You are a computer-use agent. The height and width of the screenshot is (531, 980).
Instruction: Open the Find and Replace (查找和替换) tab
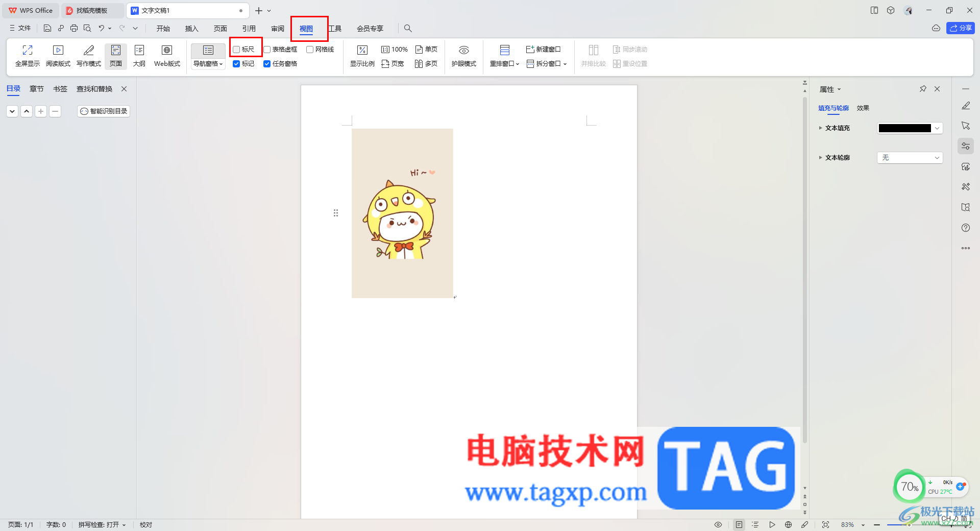point(94,89)
